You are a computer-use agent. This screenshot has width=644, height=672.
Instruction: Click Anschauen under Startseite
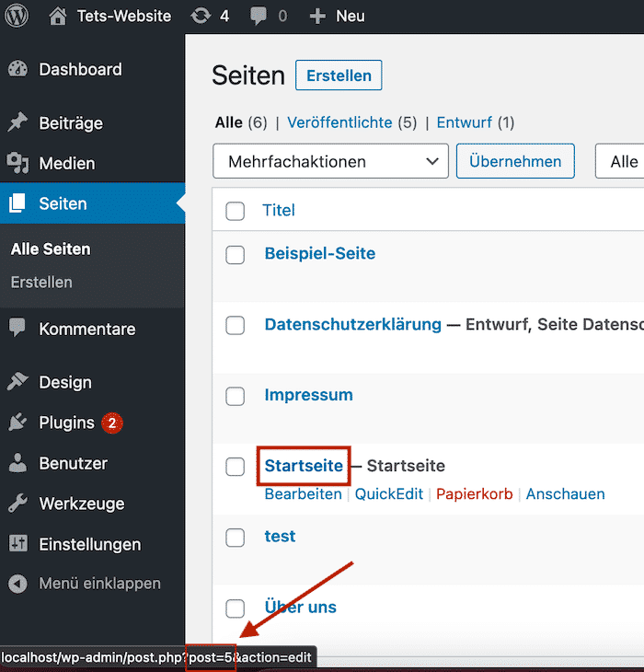click(565, 493)
